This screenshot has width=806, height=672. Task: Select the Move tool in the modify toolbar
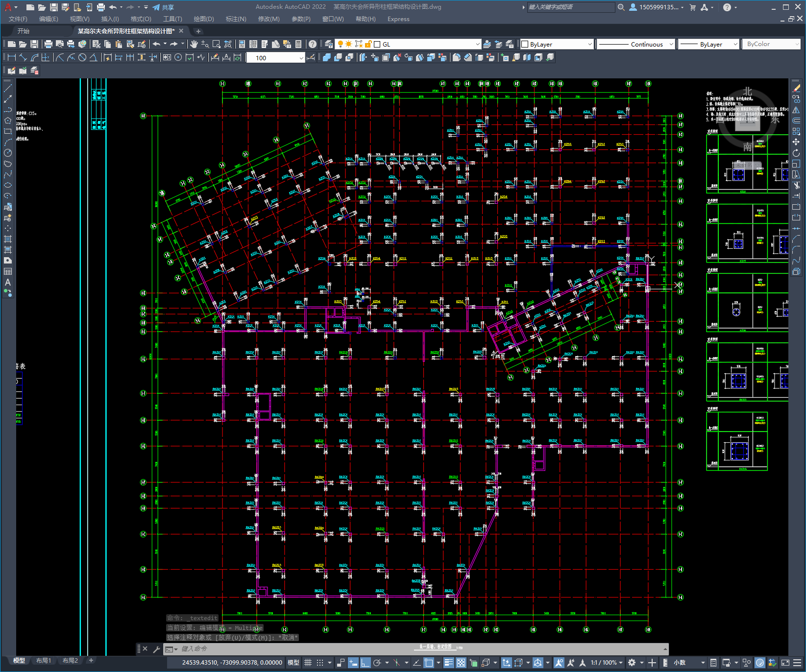796,142
